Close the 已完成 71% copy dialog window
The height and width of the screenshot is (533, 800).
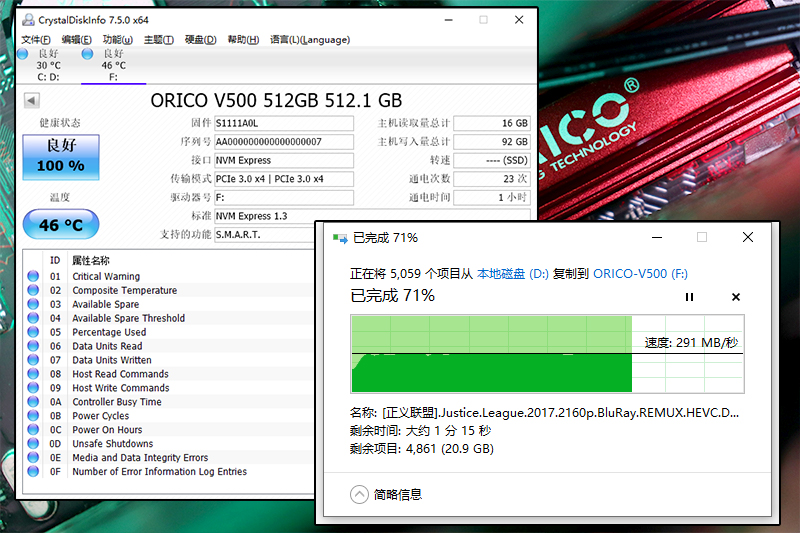coord(748,237)
